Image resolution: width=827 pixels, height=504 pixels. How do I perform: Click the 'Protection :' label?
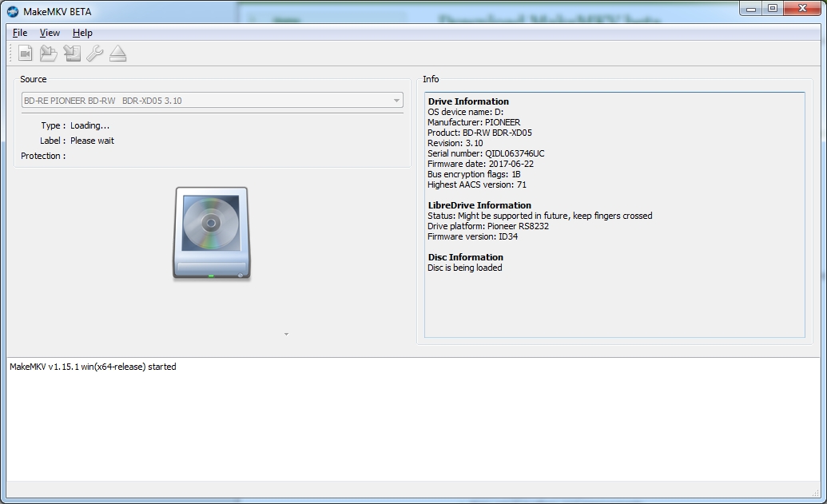43,156
